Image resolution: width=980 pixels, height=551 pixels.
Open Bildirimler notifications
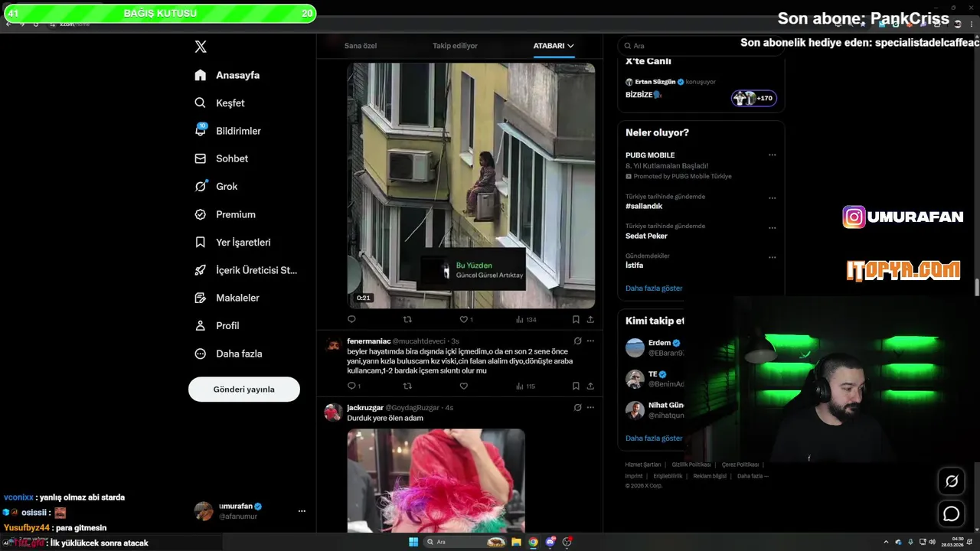click(227, 131)
